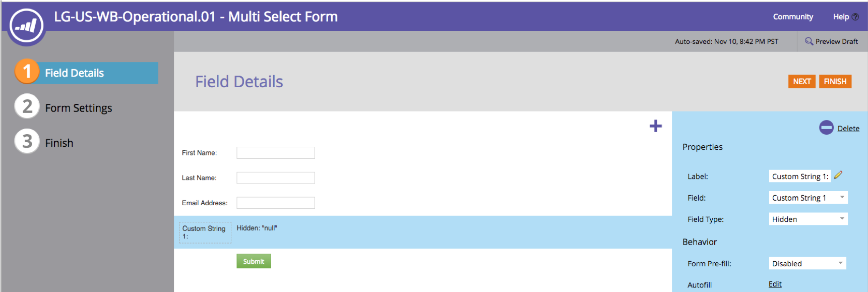Click the Autofill Edit link
868x292 pixels.
pyautogui.click(x=775, y=284)
